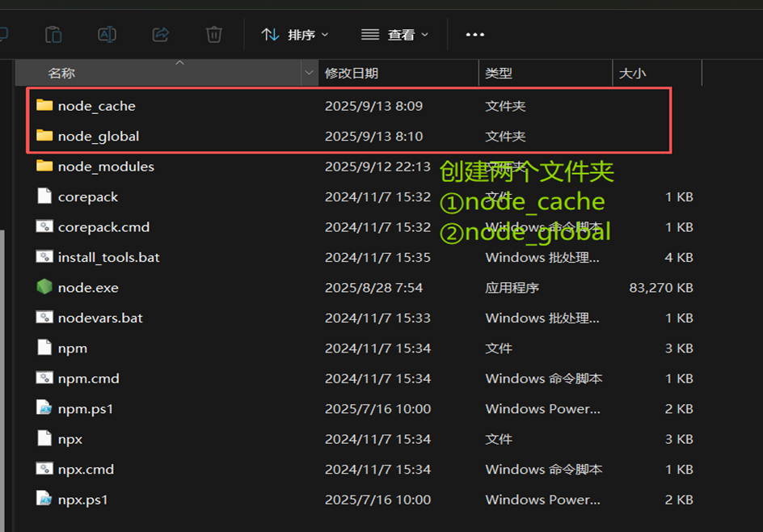763x532 pixels.
Task: Select the node_modules file name
Action: pyautogui.click(x=106, y=167)
